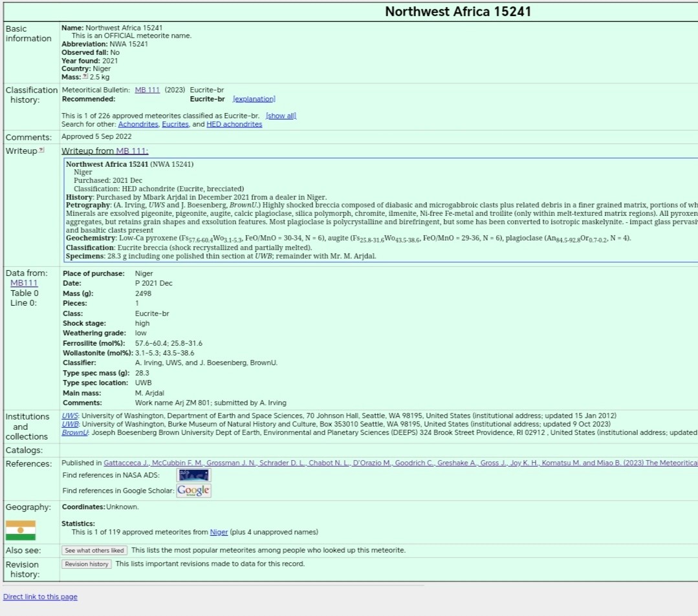Viewport: 698px width, 616px height.
Task: Select the Type spec mass value 28.3
Action: (142, 373)
